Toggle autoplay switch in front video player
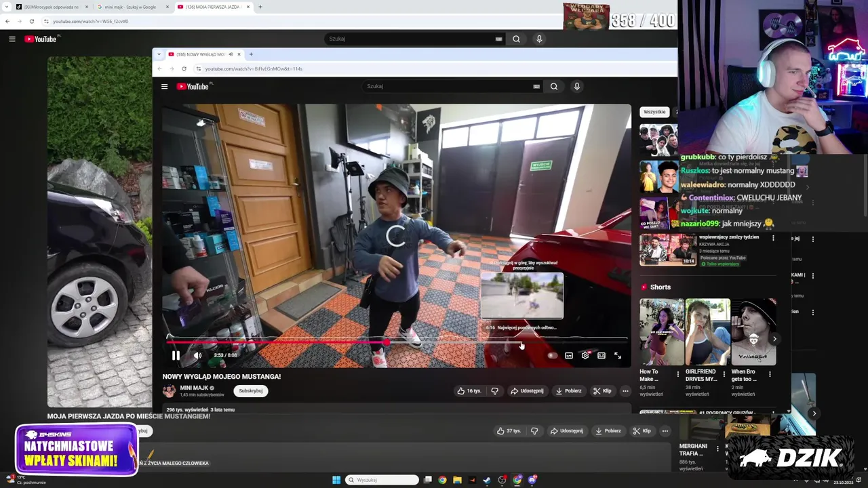Viewport: 868px width, 488px height. [x=552, y=355]
